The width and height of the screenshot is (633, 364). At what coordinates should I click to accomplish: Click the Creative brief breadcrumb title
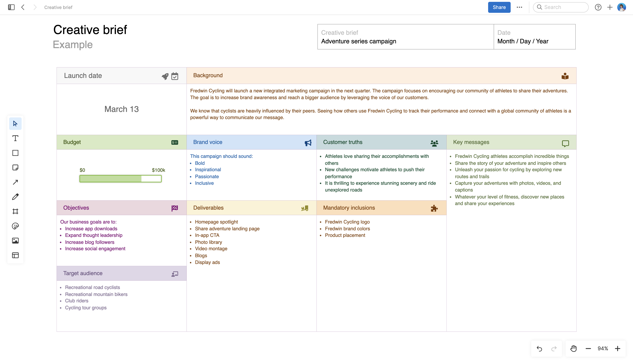tap(58, 7)
